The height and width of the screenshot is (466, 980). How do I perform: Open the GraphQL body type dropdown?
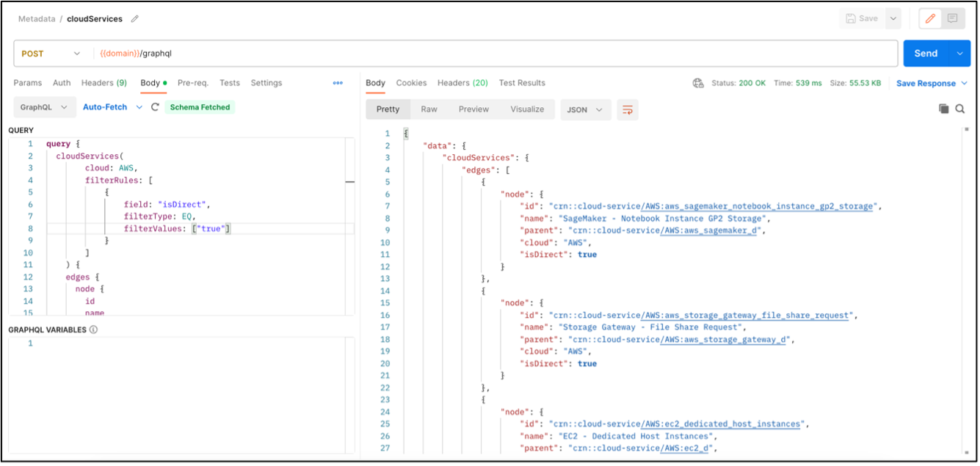click(44, 107)
